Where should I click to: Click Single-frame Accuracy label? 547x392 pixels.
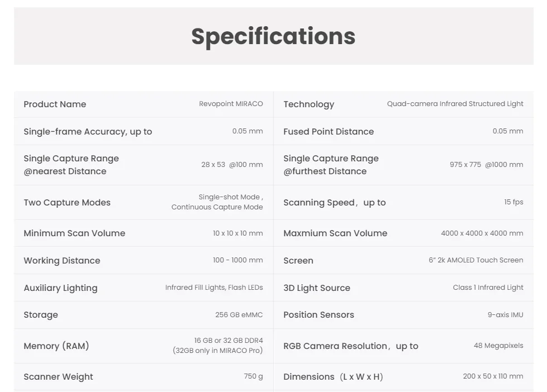coord(88,132)
